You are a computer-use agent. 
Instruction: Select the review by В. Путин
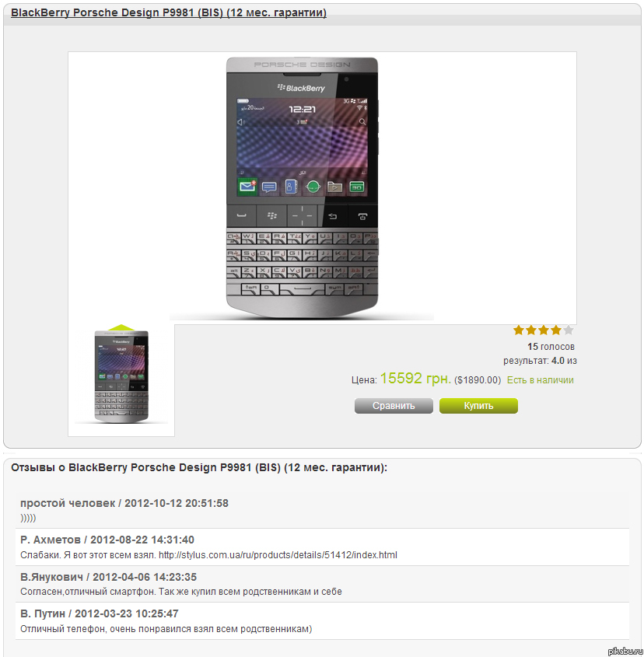[x=322, y=621]
